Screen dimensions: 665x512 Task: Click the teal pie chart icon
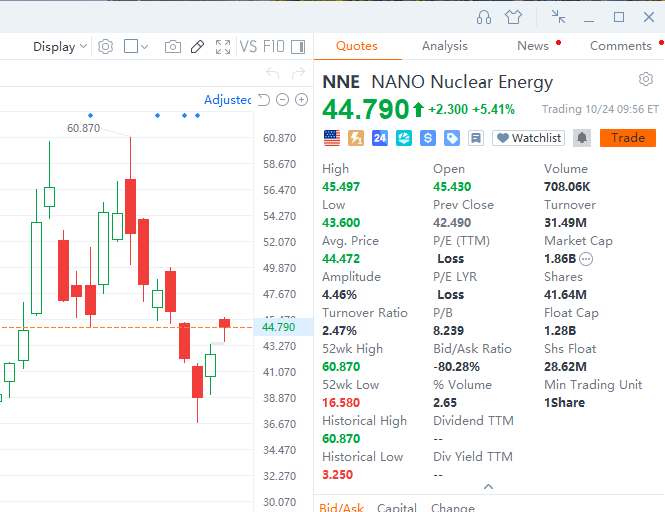pos(404,138)
